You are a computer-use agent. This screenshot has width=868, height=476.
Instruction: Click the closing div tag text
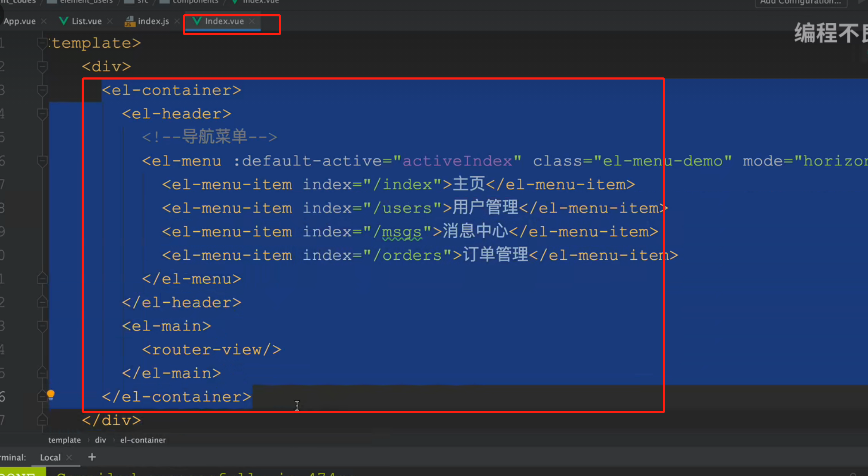[x=111, y=420]
